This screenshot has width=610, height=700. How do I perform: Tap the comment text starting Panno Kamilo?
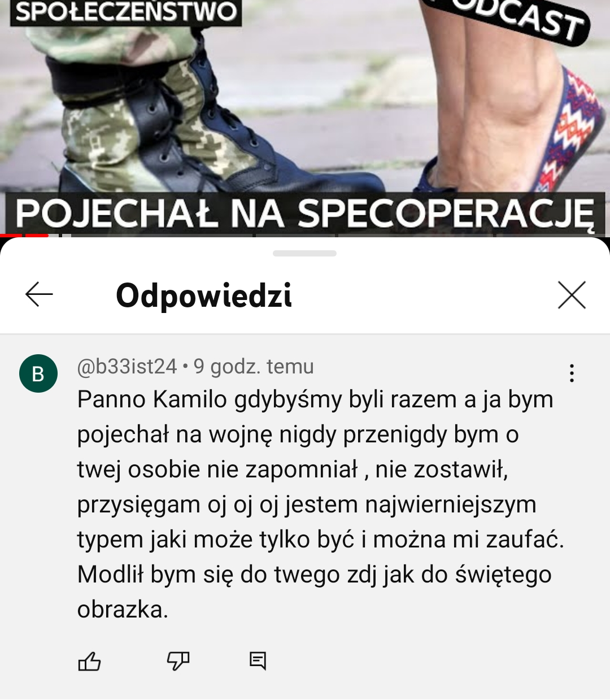320,504
